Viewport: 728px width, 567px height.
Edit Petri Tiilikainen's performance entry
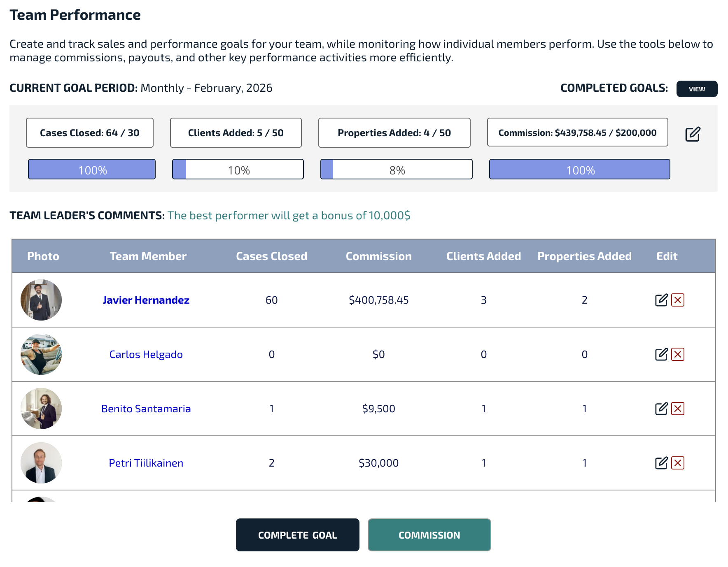pos(661,463)
